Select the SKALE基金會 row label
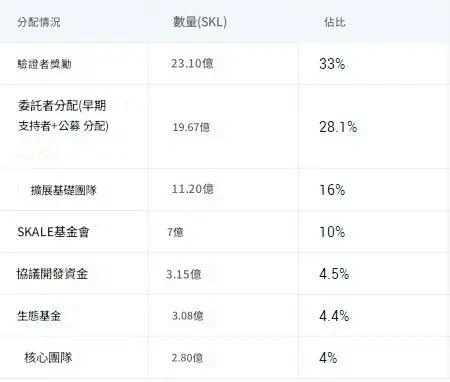 coord(53,232)
